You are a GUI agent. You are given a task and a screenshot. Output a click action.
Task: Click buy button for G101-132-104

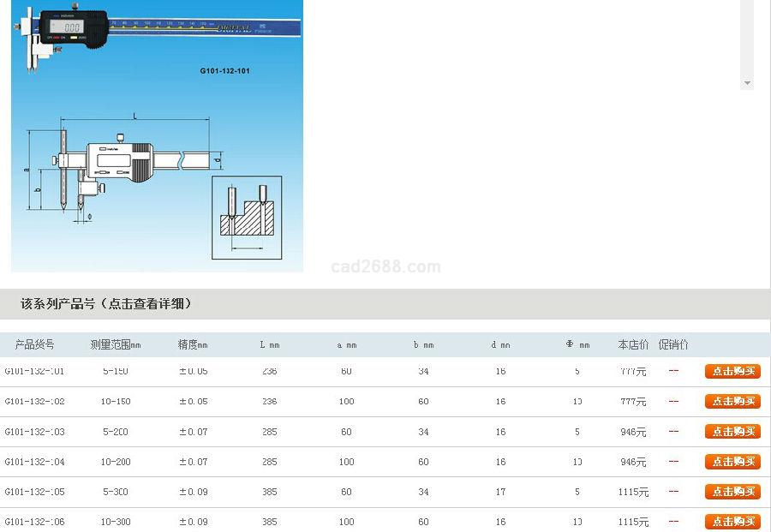click(x=732, y=462)
